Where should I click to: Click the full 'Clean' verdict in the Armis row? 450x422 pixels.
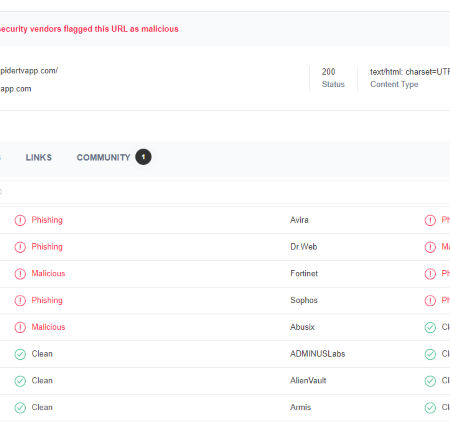42,407
